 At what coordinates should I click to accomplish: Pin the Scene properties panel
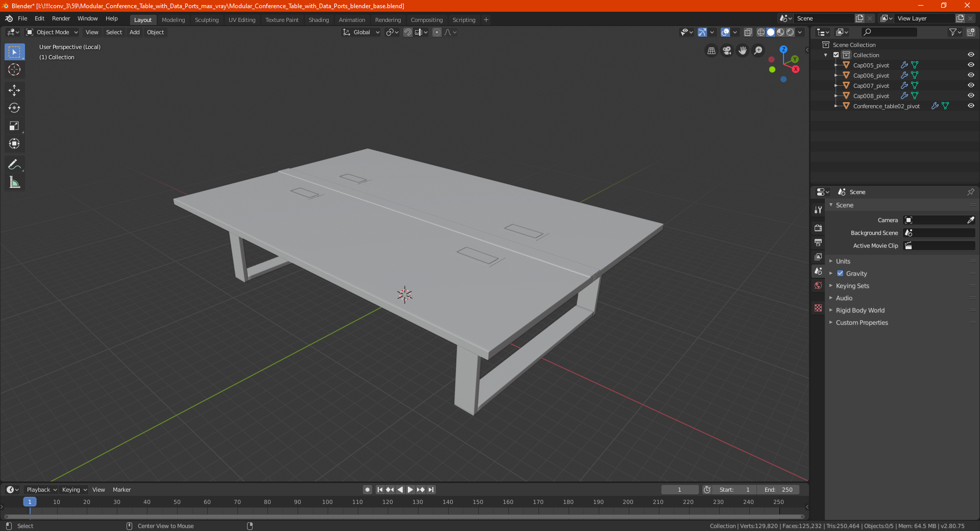point(970,192)
